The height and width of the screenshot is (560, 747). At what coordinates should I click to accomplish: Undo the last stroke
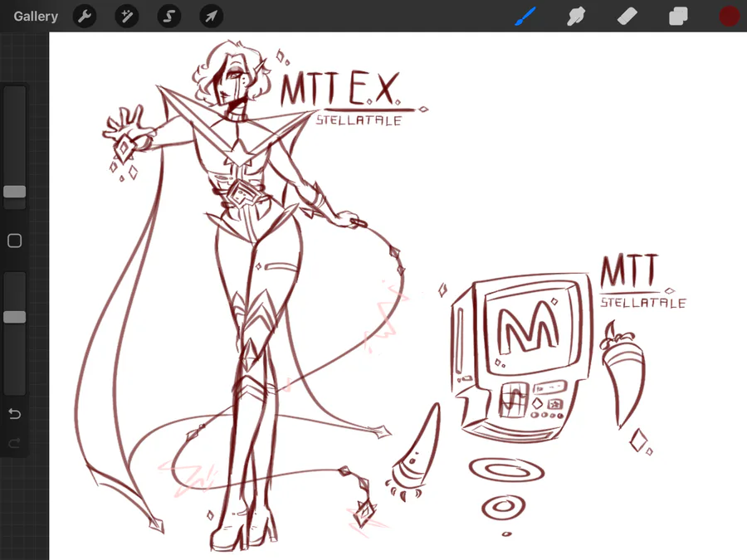(15, 413)
